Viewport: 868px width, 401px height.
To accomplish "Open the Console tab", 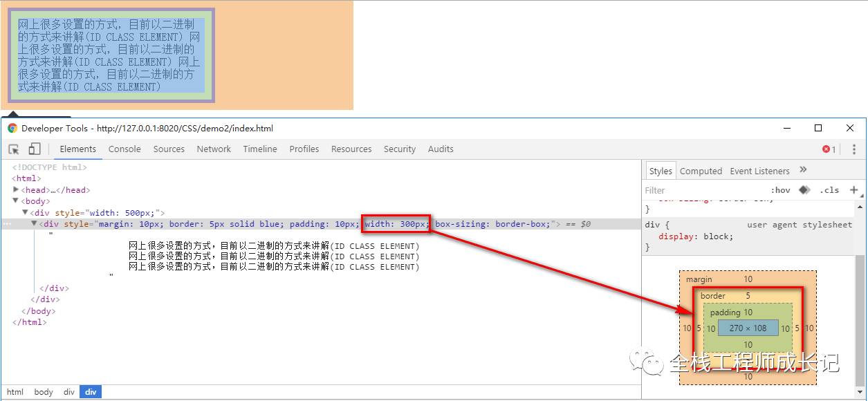I will 124,149.
